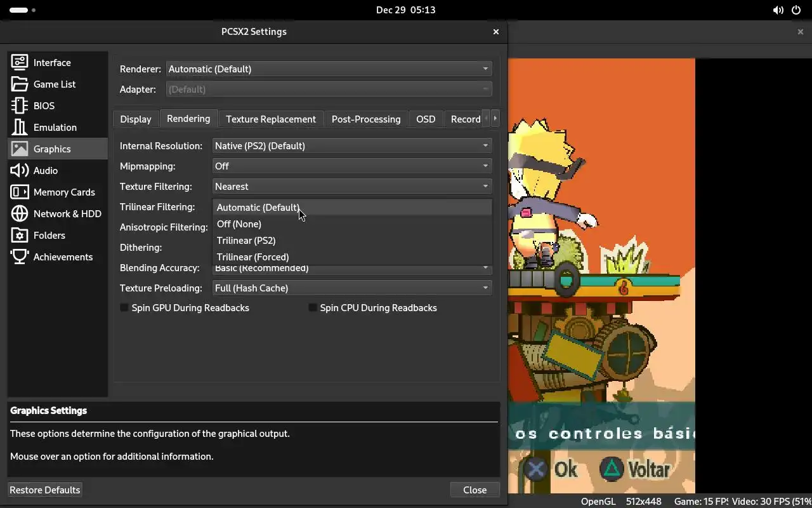Toggle Spin GPU During Readbacks checkbox

coord(124,307)
